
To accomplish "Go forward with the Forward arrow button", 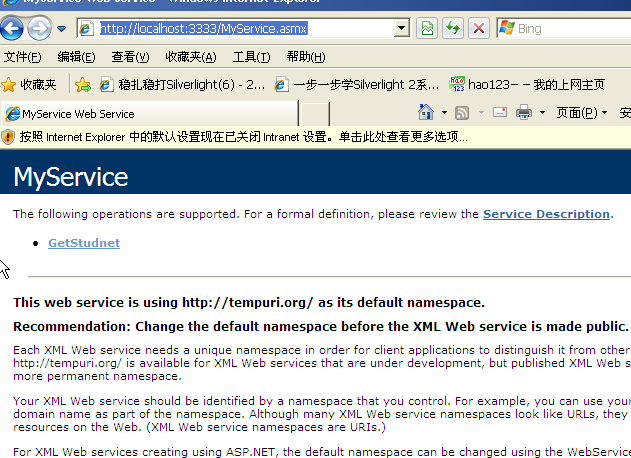I will coord(39,28).
